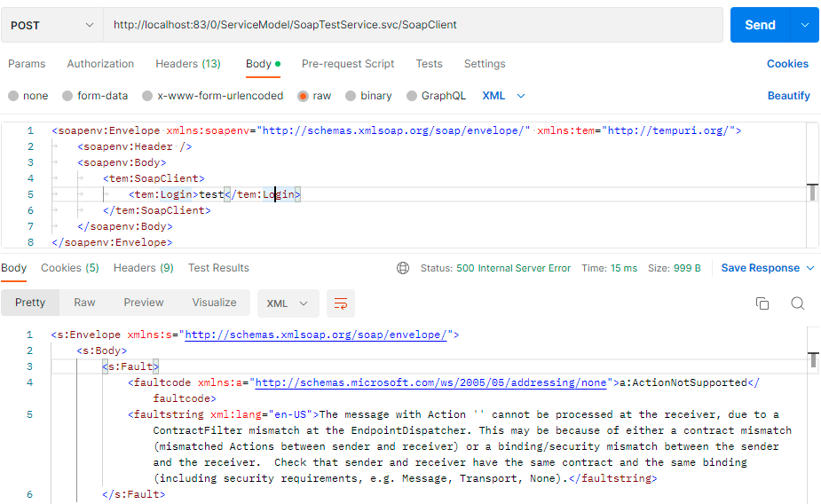The image size is (821, 504).
Task: Click the network globe icon
Action: 403,268
